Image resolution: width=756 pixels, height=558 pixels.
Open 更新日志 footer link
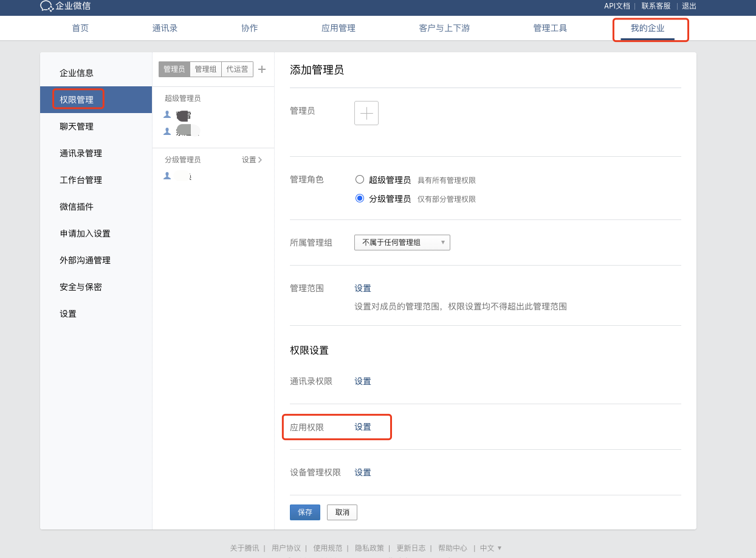[411, 548]
